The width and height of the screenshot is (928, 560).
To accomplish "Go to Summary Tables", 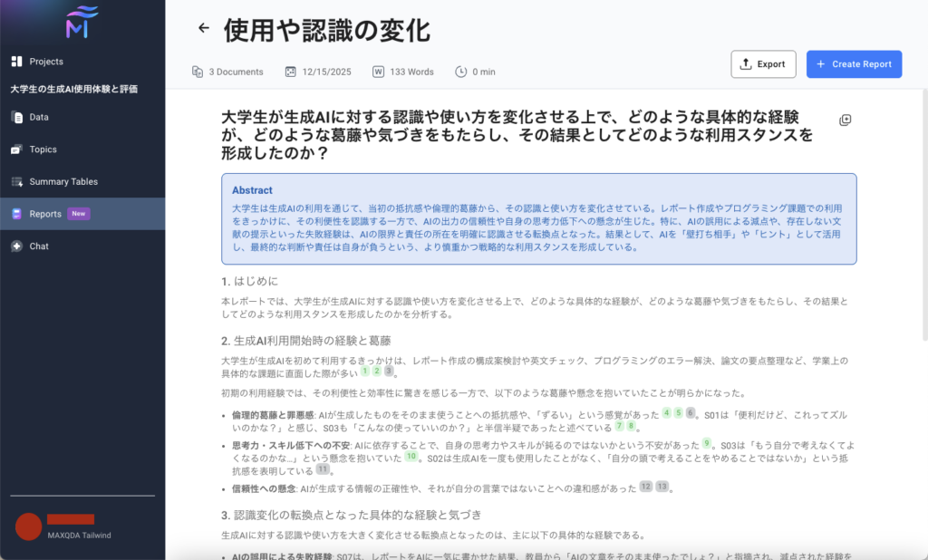I will (63, 181).
